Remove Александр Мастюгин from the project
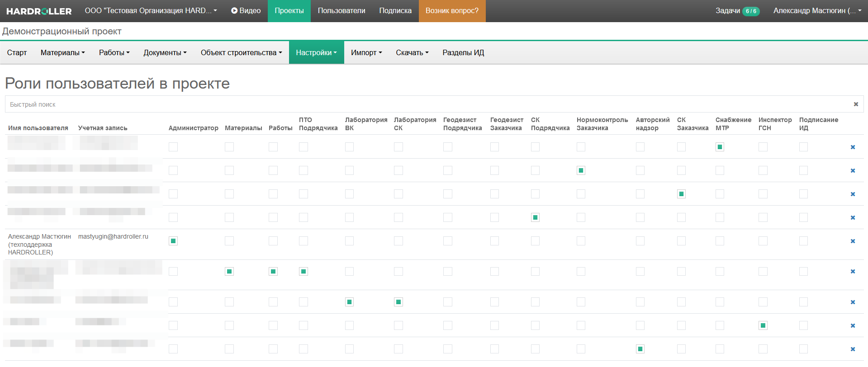 click(x=853, y=241)
